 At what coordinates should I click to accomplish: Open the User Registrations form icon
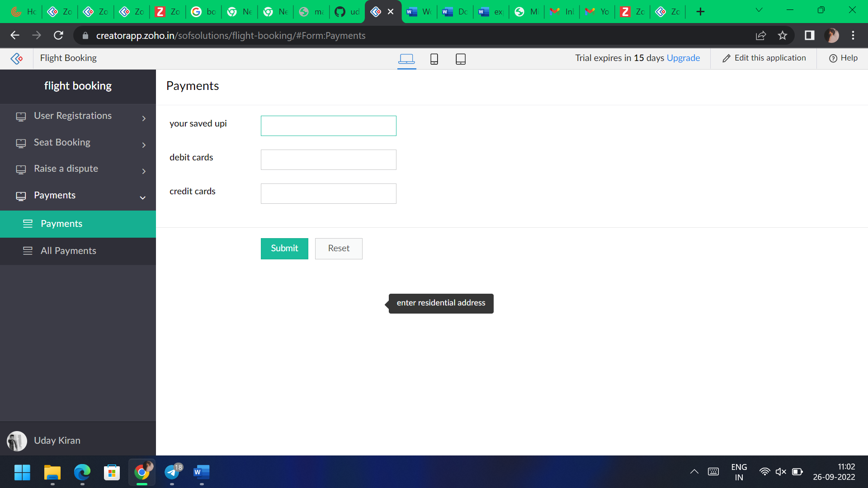(x=20, y=116)
